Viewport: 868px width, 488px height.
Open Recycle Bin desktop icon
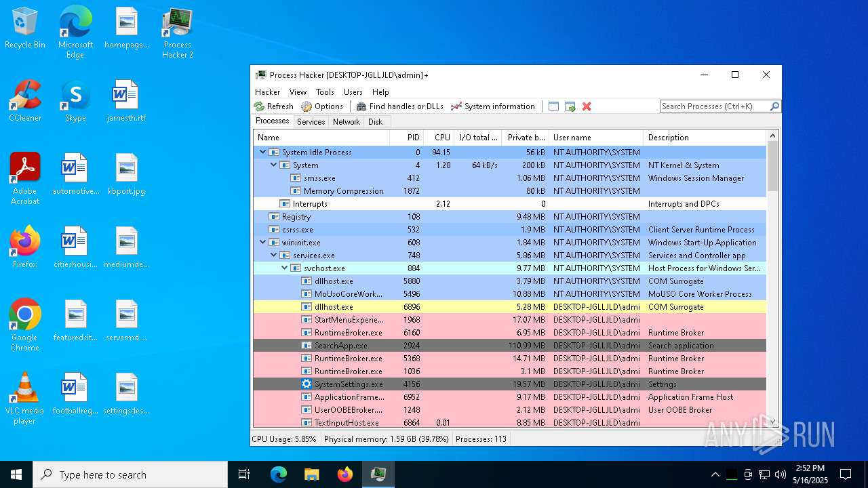(x=25, y=28)
